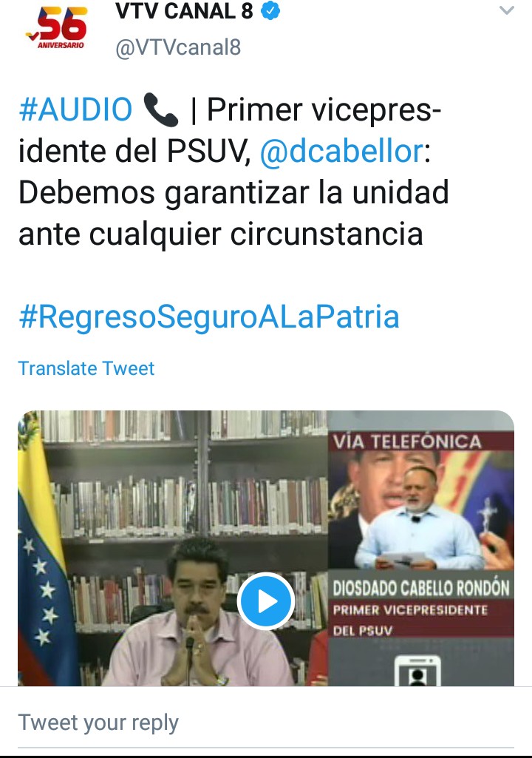This screenshot has height=758, width=532.
Task: Click the Diosdado Cabello Rondón caption
Action: pos(421,589)
